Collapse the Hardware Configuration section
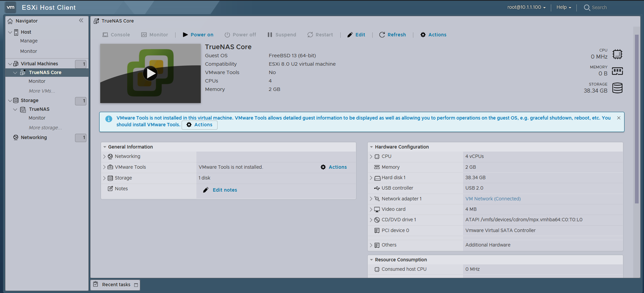This screenshot has width=644, height=293. pos(372,147)
